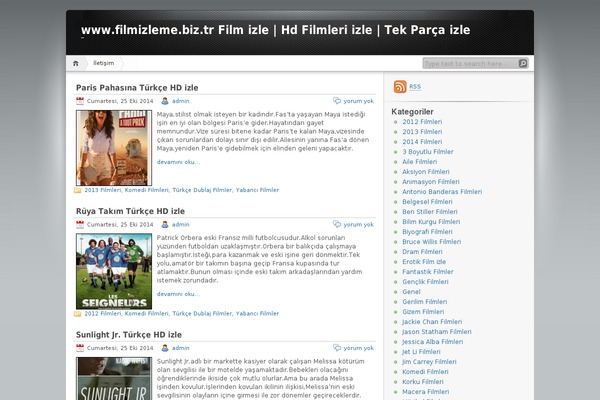Open the RSS text link
This screenshot has width=600, height=400.
[x=415, y=87]
